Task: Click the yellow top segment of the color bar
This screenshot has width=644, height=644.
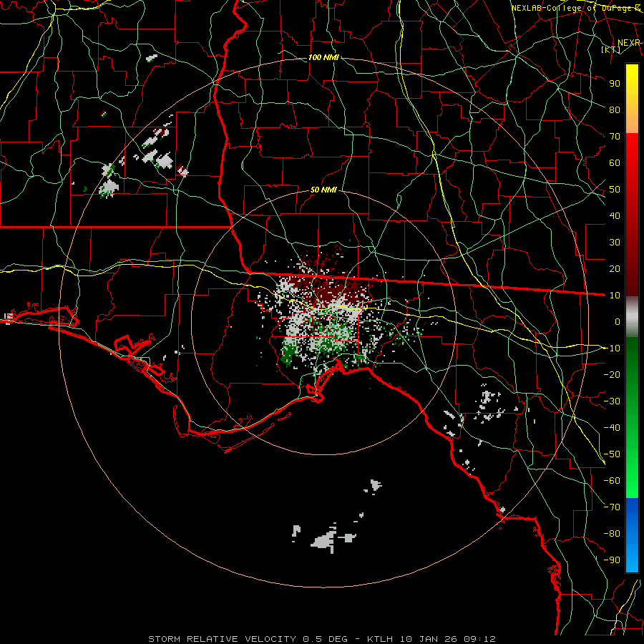Action: (x=632, y=99)
